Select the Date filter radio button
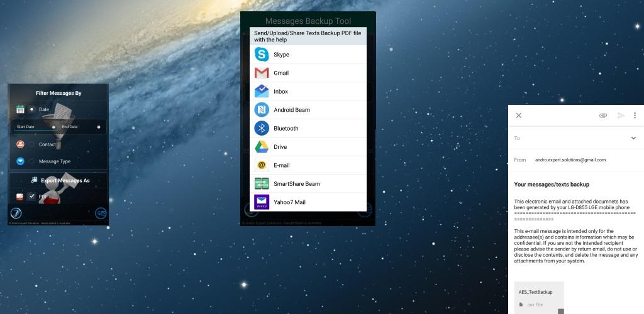Viewport: 644px width, 314px height. pyautogui.click(x=32, y=109)
